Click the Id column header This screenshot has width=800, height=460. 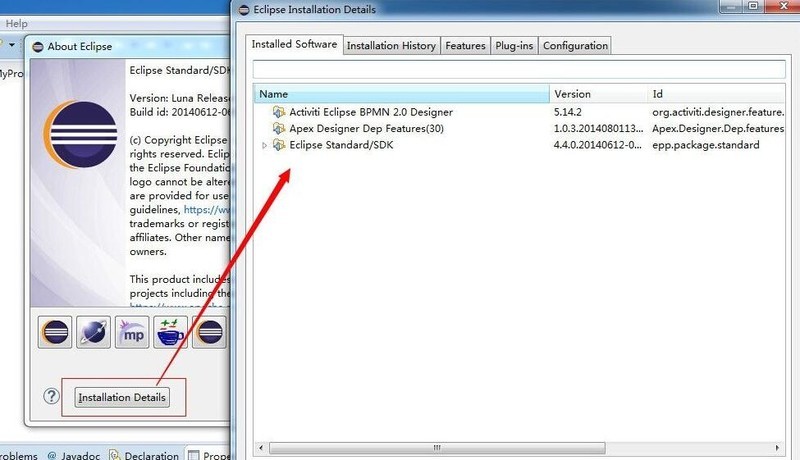pyautogui.click(x=720, y=94)
